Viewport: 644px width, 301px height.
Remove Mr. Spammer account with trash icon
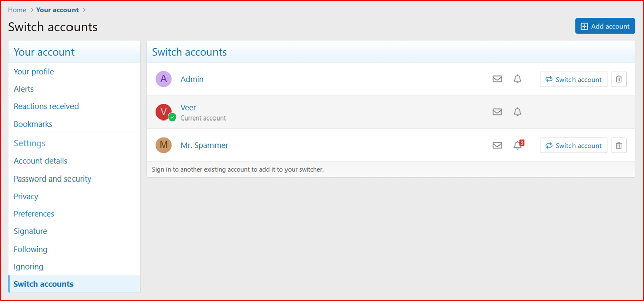pos(619,145)
